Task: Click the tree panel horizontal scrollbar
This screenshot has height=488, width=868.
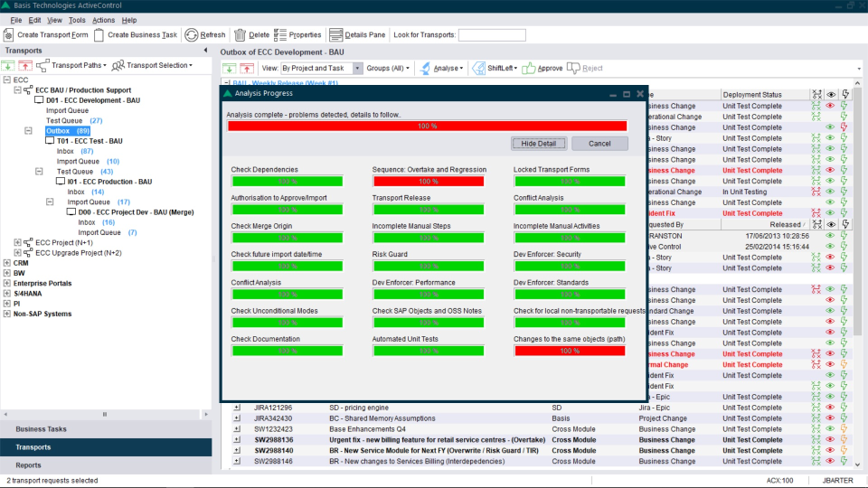Action: (x=105, y=415)
